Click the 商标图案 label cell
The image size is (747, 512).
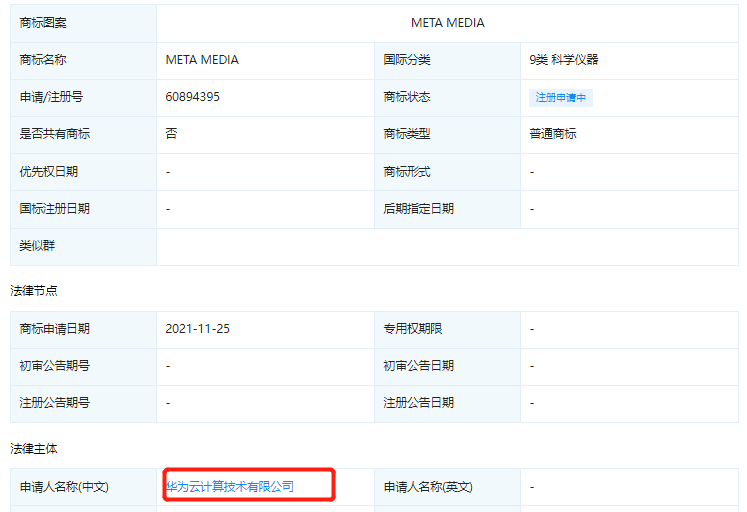[83, 23]
